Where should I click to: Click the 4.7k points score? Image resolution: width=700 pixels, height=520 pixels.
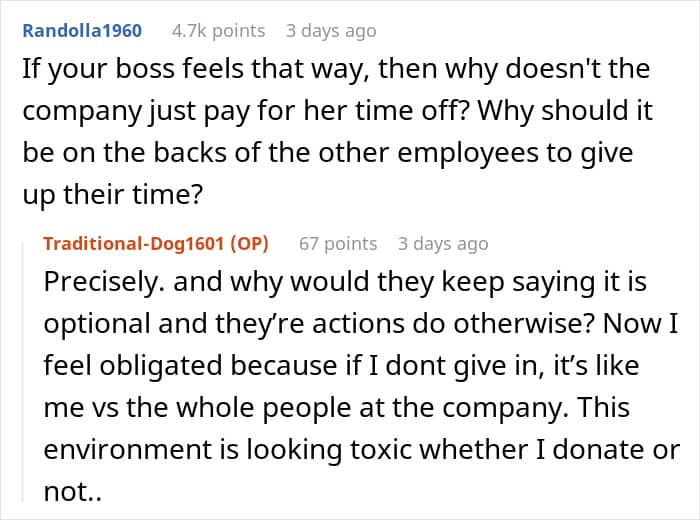coord(218,30)
